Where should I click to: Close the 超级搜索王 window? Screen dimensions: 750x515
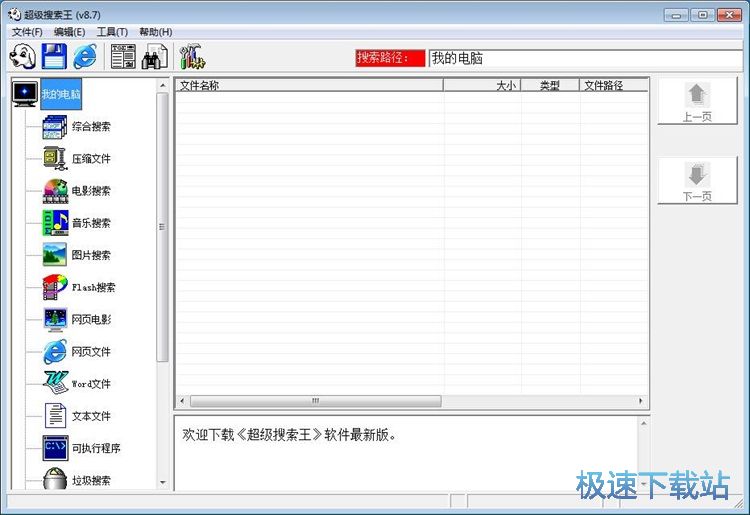pos(729,15)
